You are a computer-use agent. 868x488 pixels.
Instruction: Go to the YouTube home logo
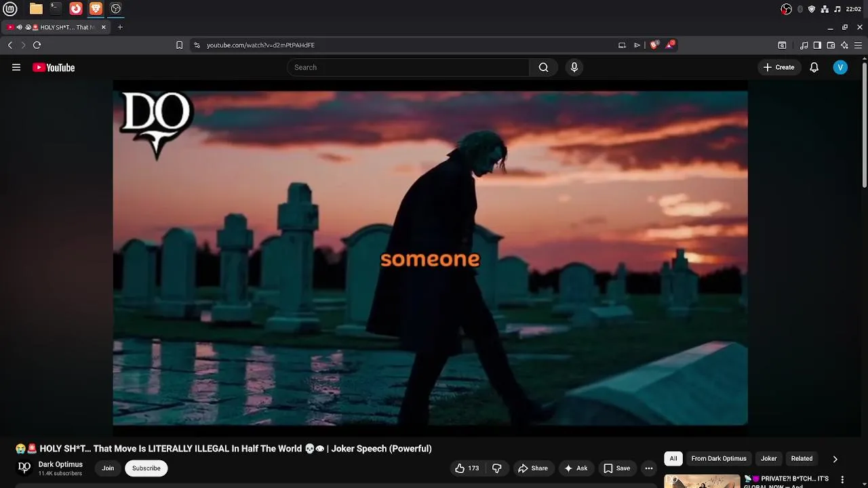54,67
